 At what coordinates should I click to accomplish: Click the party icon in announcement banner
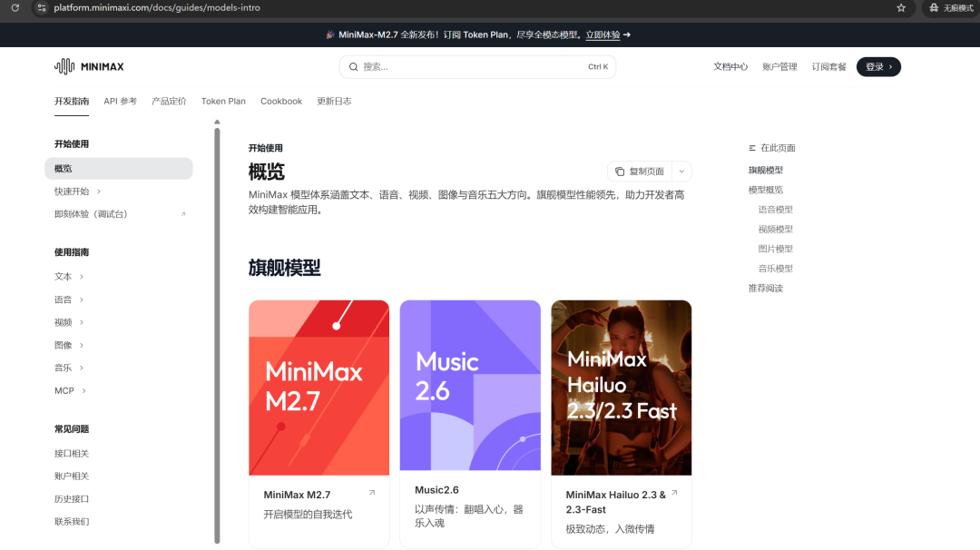(330, 35)
